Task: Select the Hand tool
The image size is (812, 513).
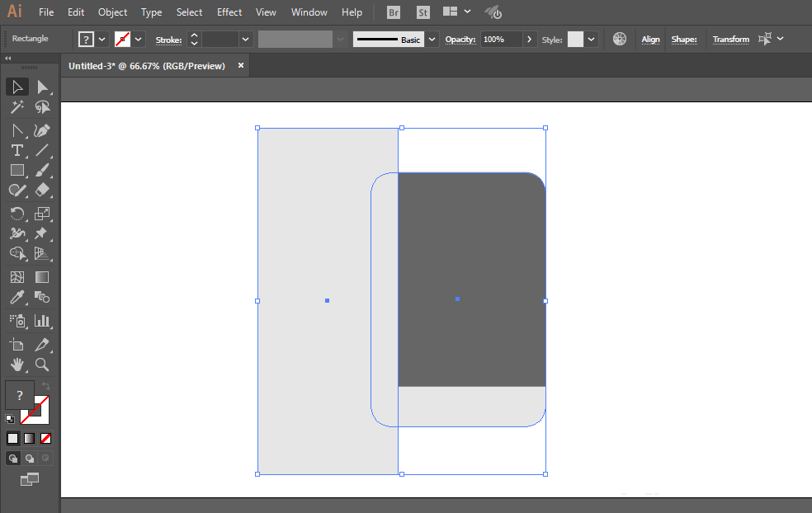Action: click(17, 365)
